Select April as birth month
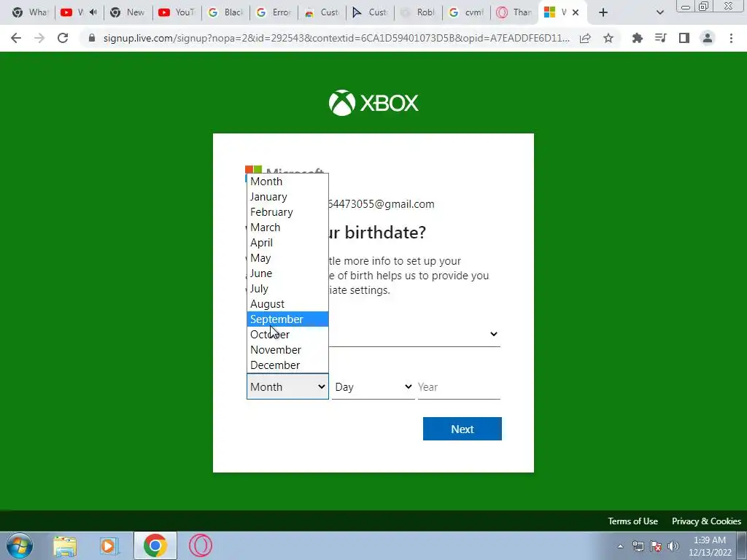The width and height of the screenshot is (747, 560). (287, 242)
